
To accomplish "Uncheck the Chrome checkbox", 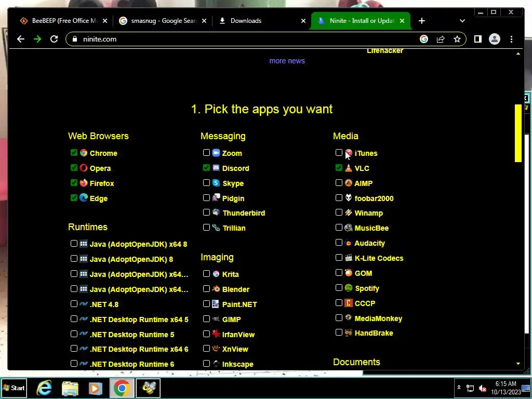I will 74,153.
